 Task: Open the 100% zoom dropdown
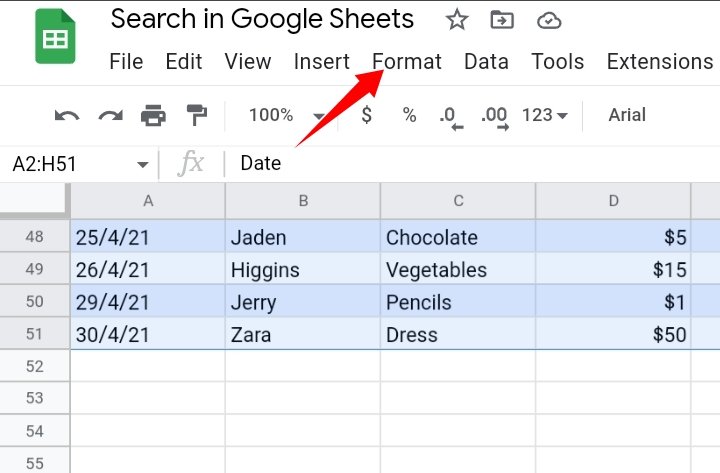click(x=286, y=115)
